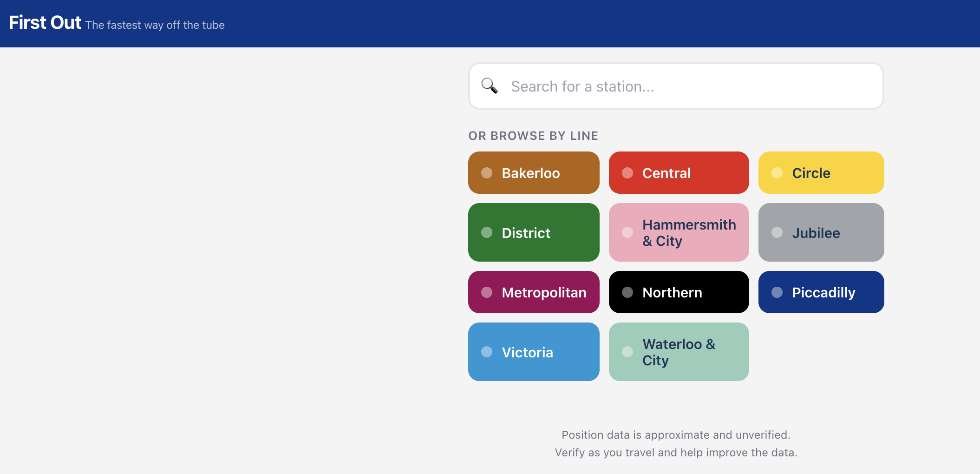Select the Northern line

pos(679,292)
